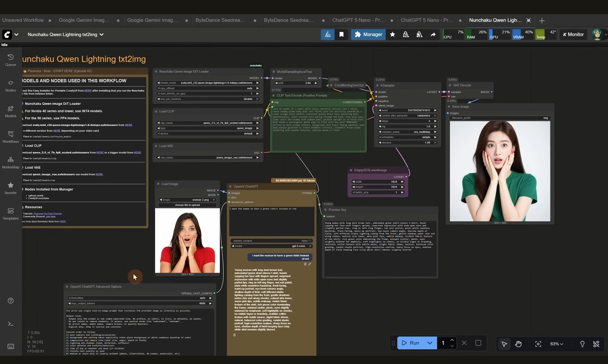
Task: Click the bookmark icon in toolbar
Action: (341, 34)
